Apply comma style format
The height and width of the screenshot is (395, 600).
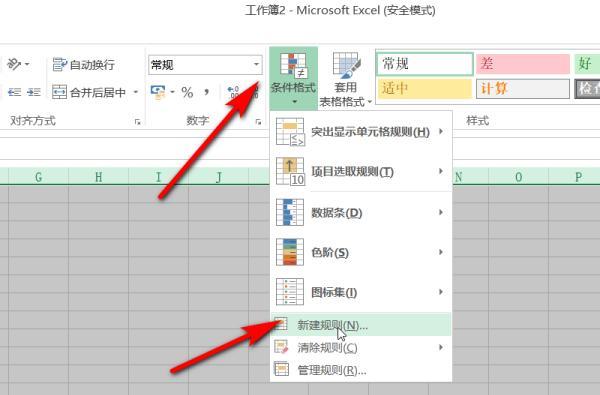point(207,92)
